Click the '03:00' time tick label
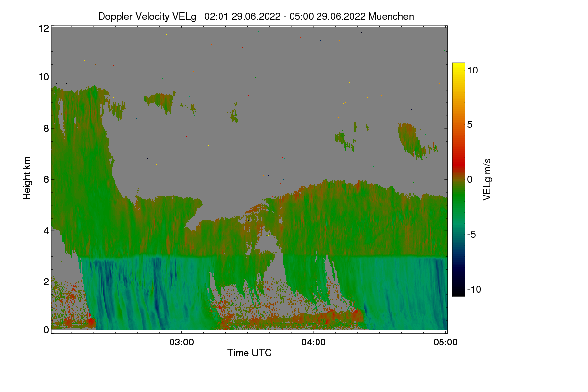 [182, 343]
